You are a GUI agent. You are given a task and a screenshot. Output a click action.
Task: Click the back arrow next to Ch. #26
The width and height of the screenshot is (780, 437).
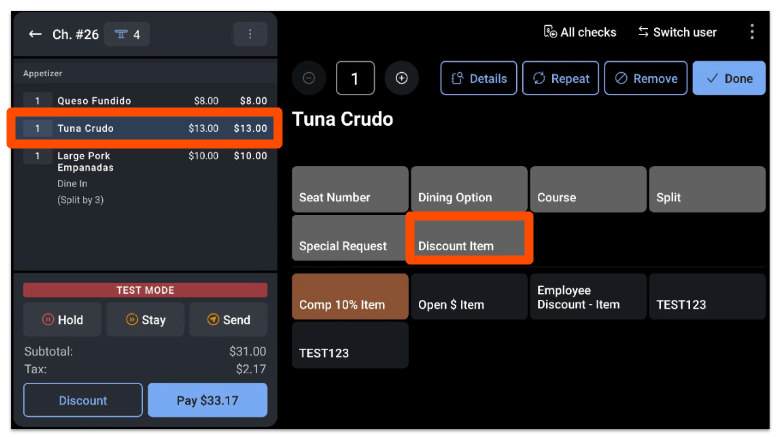point(35,35)
